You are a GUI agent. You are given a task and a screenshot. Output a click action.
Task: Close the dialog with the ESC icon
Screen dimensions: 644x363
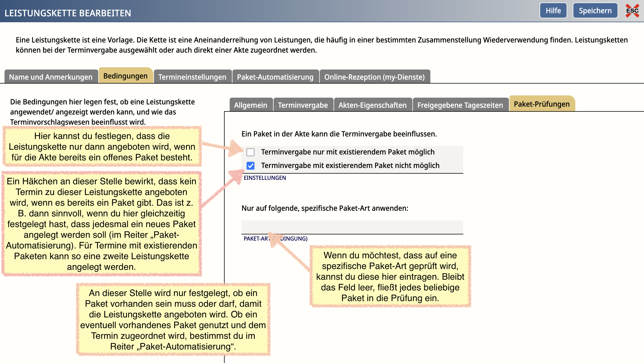[632, 11]
